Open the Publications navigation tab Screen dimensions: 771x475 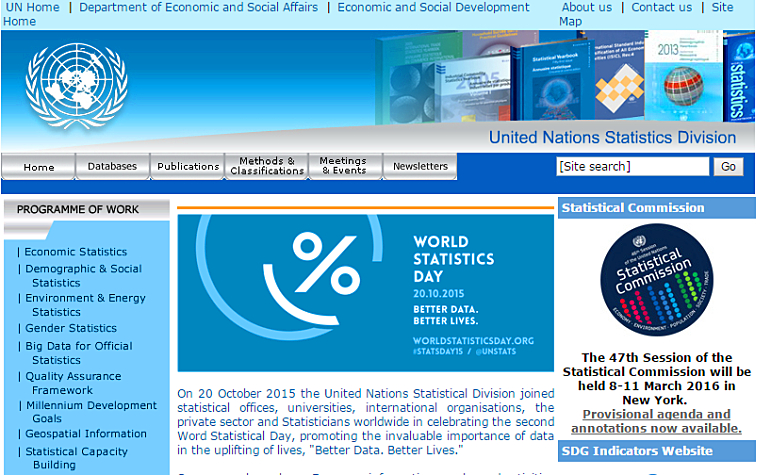[x=188, y=167]
